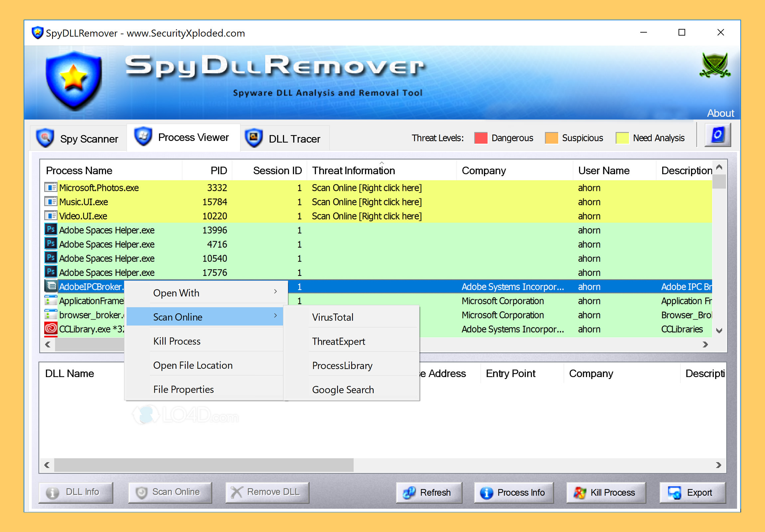The width and height of the screenshot is (765, 532).
Task: Sort by User Name column header
Action: 614,170
